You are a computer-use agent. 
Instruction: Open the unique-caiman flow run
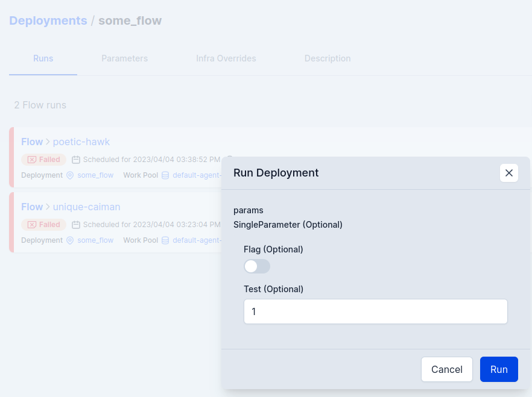click(x=86, y=207)
